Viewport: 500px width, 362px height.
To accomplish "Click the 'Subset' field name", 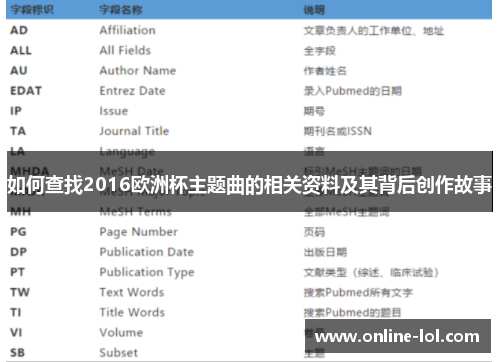I will pyautogui.click(x=119, y=353).
